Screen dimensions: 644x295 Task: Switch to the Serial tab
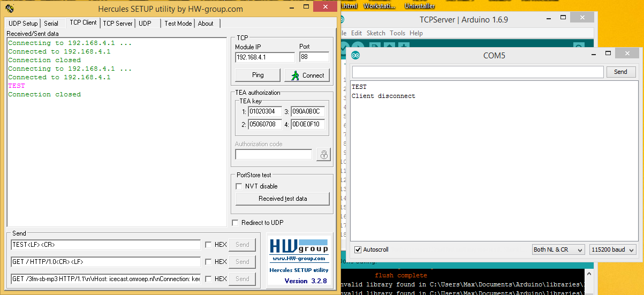(51, 24)
